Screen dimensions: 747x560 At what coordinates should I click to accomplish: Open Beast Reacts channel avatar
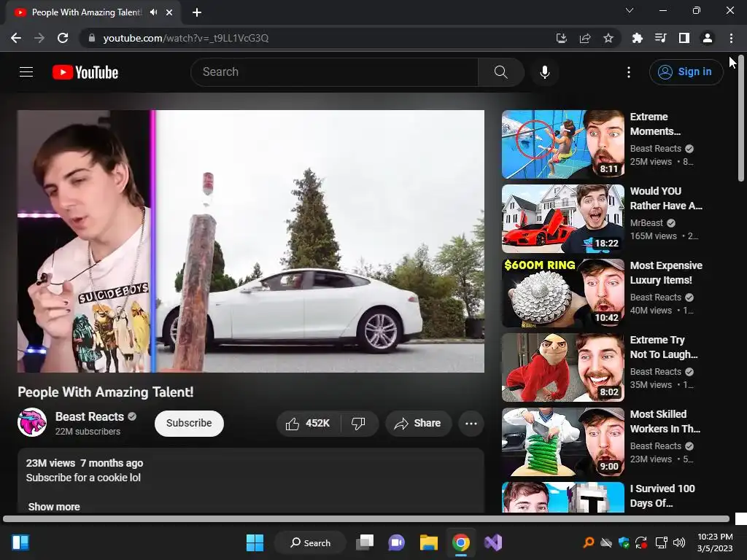tap(32, 422)
